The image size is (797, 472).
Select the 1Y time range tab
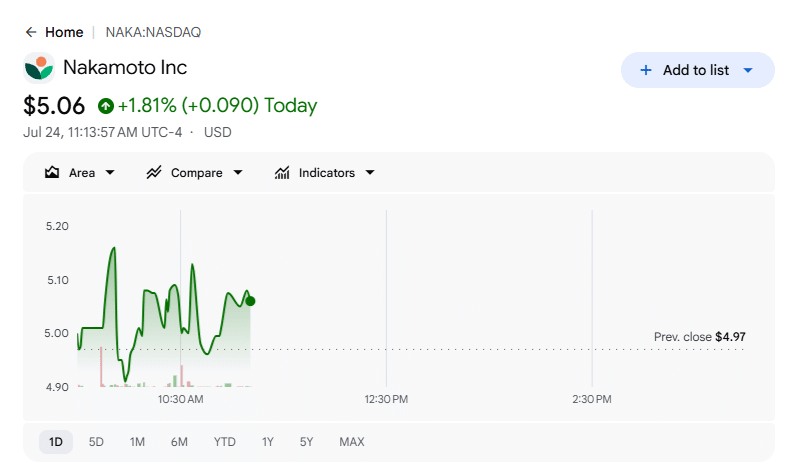[x=268, y=442]
